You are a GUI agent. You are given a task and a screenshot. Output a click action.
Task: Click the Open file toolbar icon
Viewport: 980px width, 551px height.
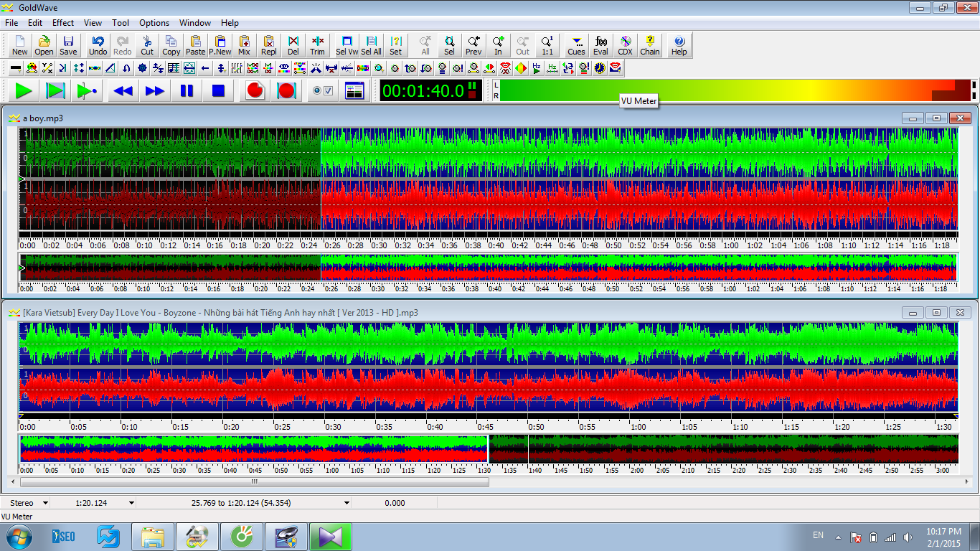coord(44,45)
